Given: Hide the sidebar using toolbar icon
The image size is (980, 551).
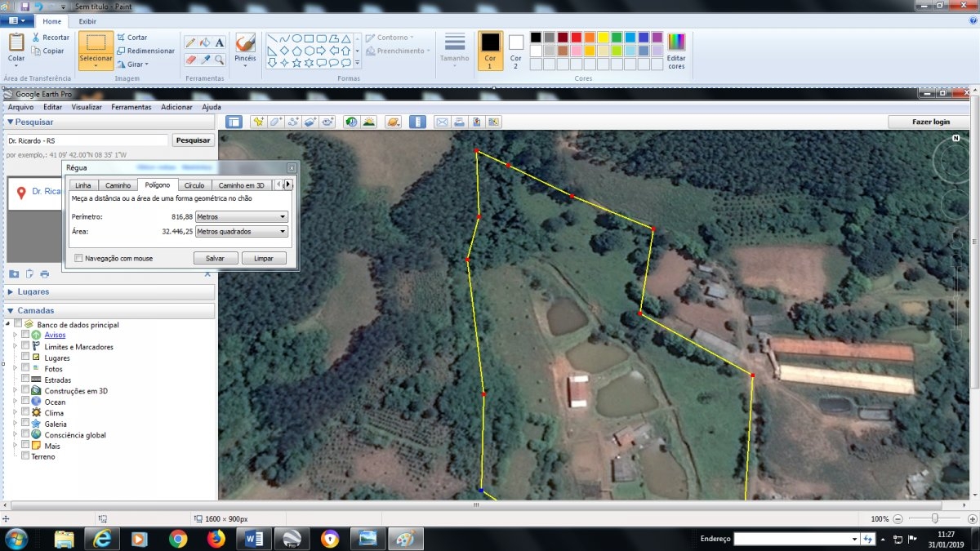Looking at the screenshot, I should pos(234,122).
